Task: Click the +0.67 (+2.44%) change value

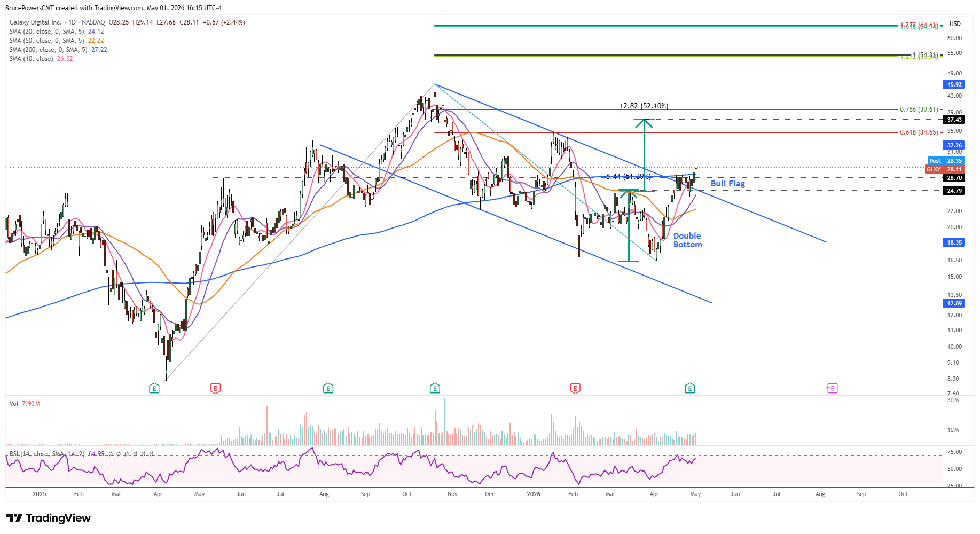Action: [x=224, y=22]
